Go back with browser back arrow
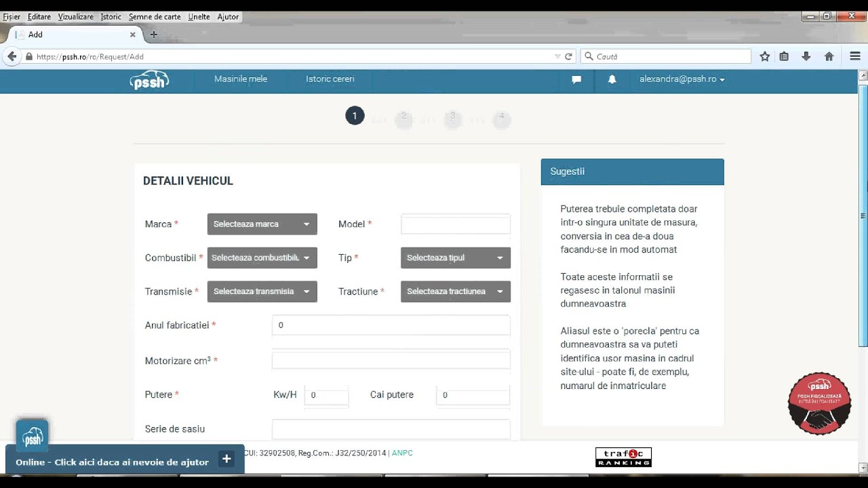This screenshot has height=488, width=868. click(12, 56)
